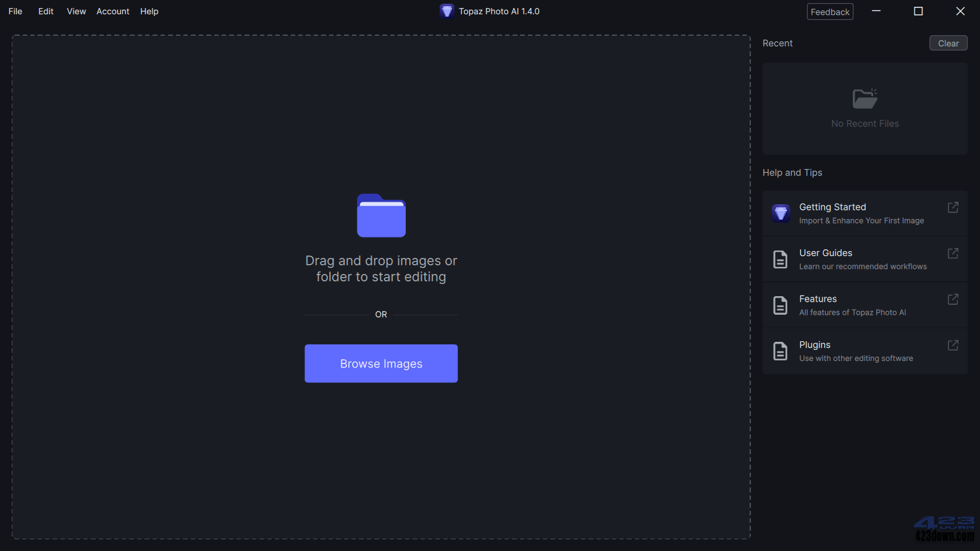Screen dimensions: 980x551
Task: Click the document icon beside User Guides
Action: (x=781, y=259)
